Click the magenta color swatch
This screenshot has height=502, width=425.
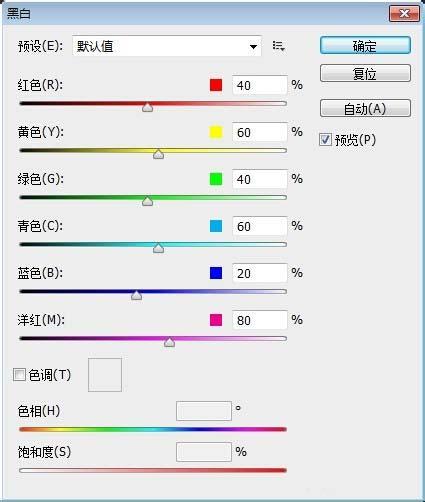pyautogui.click(x=216, y=320)
